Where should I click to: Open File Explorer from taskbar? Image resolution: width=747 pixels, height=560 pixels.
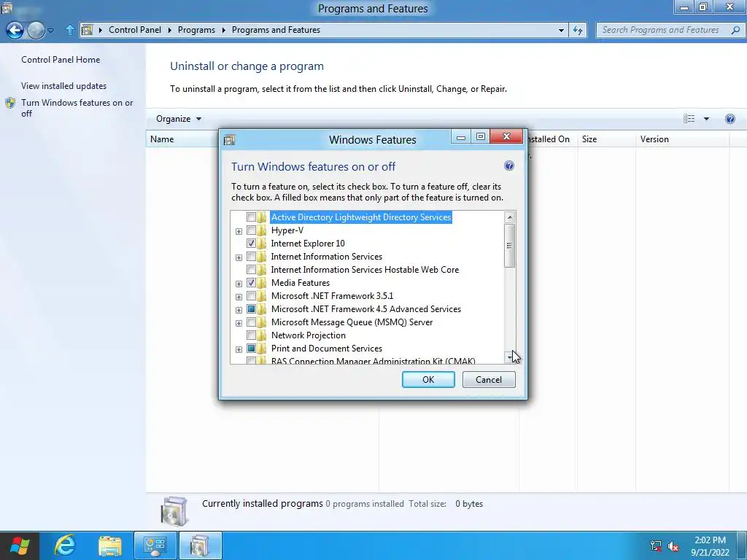click(110, 545)
